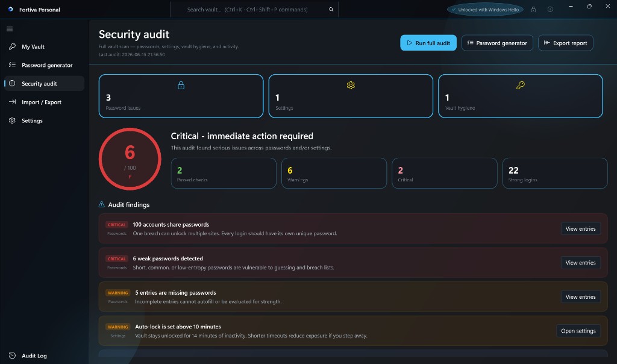
Task: Open the Settings page from sidebar
Action: pyautogui.click(x=44, y=121)
